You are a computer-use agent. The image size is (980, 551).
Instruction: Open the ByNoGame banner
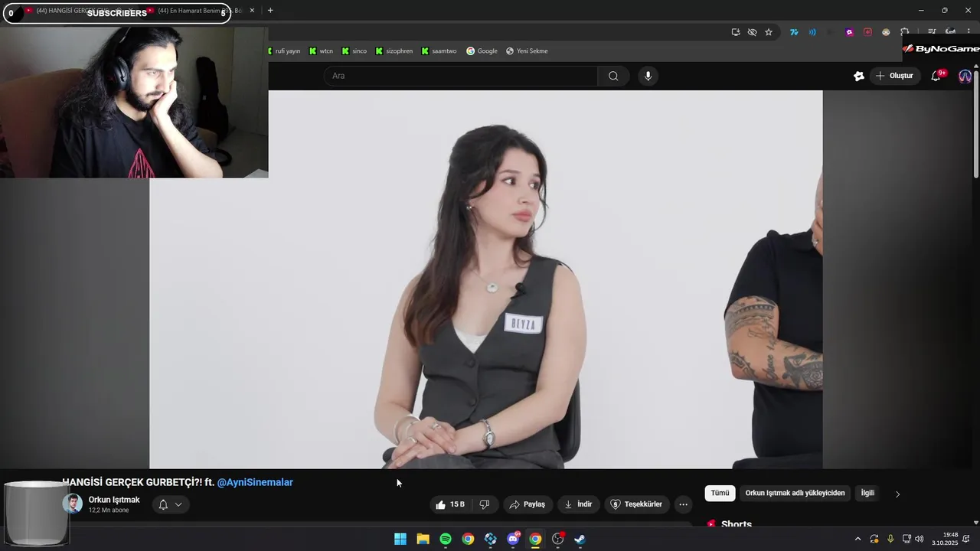[x=941, y=48]
